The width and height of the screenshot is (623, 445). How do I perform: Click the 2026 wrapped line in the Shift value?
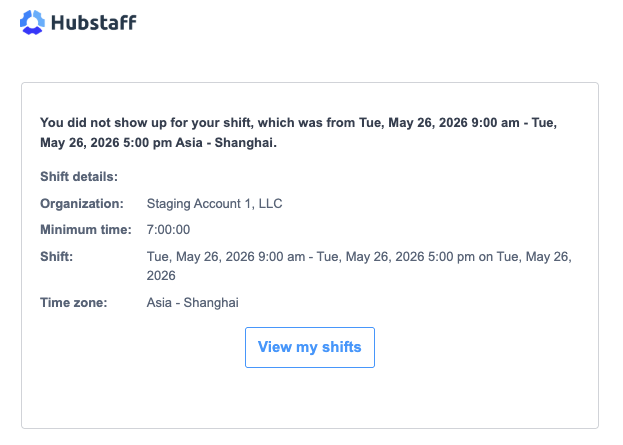coord(161,275)
